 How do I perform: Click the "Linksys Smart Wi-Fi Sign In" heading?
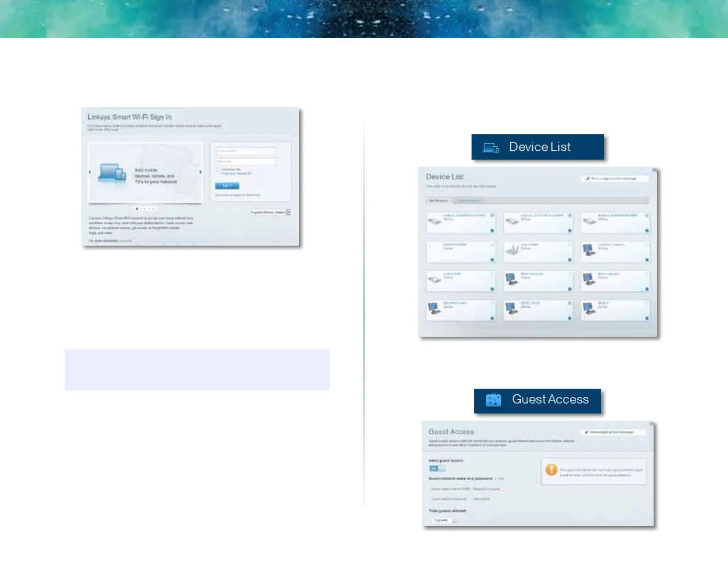(130, 117)
